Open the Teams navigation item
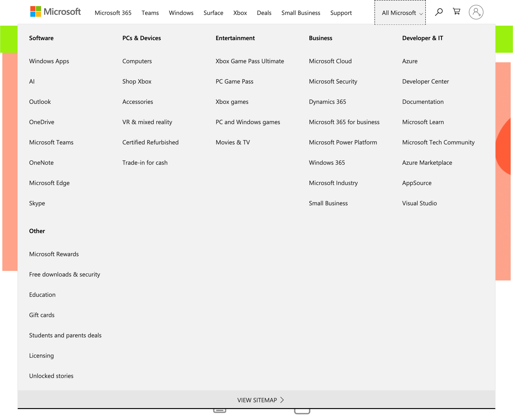 pos(150,13)
